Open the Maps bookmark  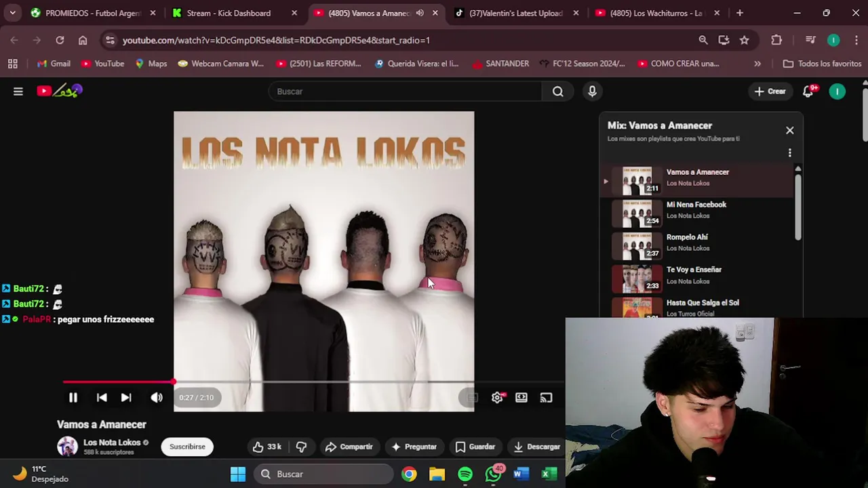click(151, 64)
